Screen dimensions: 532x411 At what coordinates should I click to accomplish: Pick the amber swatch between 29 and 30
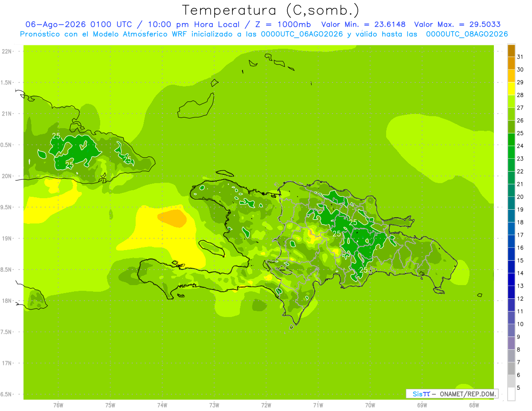[511, 76]
